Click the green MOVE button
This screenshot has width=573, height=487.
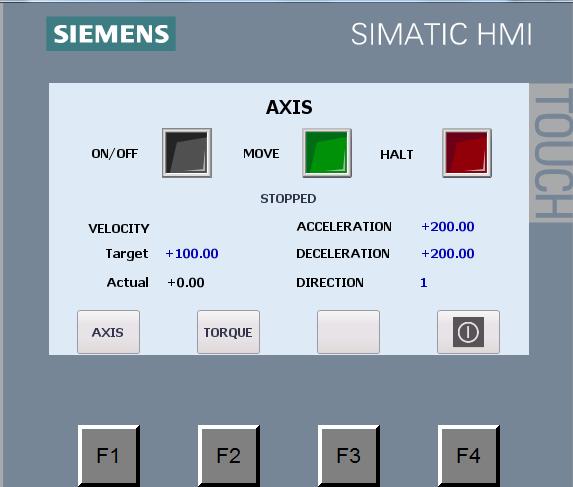click(x=327, y=153)
